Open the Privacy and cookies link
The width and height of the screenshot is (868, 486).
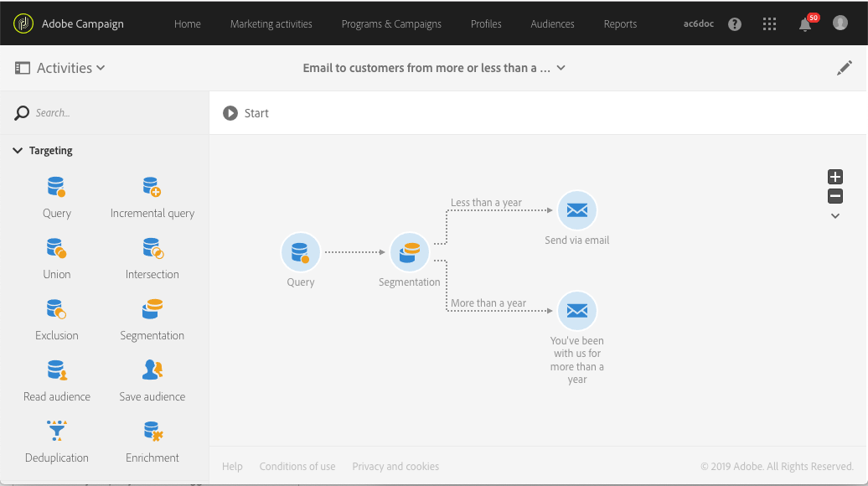pyautogui.click(x=395, y=467)
